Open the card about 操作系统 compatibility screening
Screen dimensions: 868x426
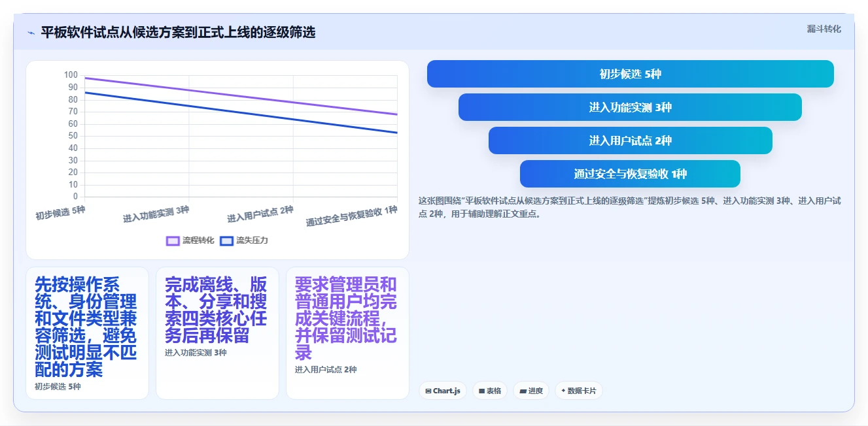pyautogui.click(x=87, y=333)
